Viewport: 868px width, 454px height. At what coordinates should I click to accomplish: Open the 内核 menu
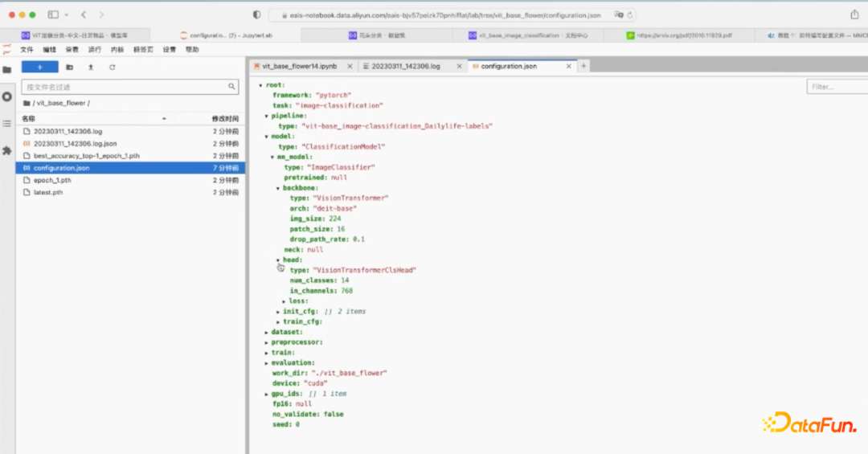coord(117,50)
